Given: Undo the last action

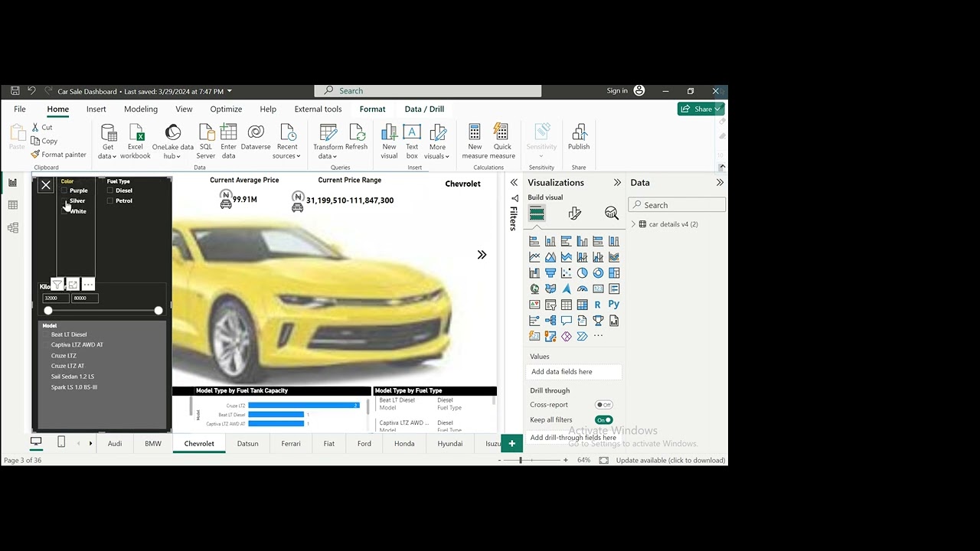Looking at the screenshot, I should 31,91.
